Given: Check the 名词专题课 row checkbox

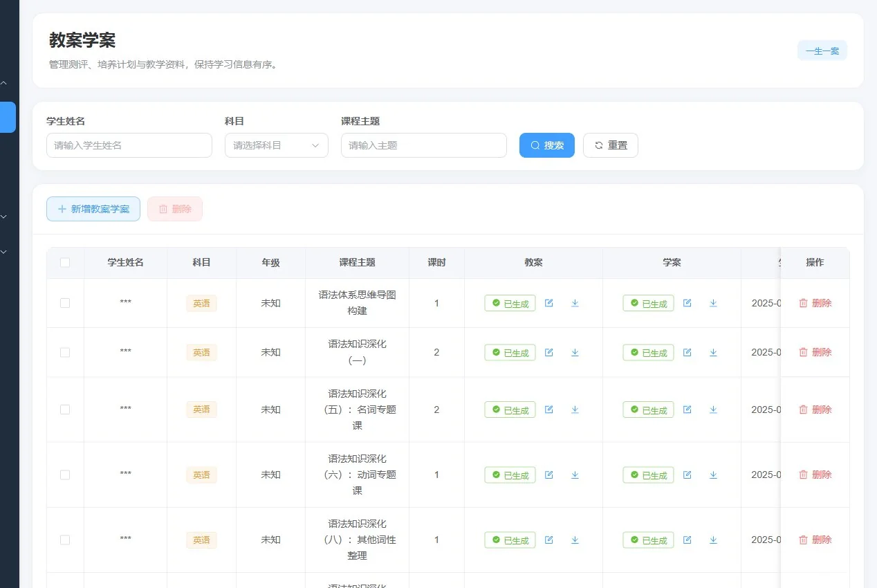Looking at the screenshot, I should (x=65, y=410).
